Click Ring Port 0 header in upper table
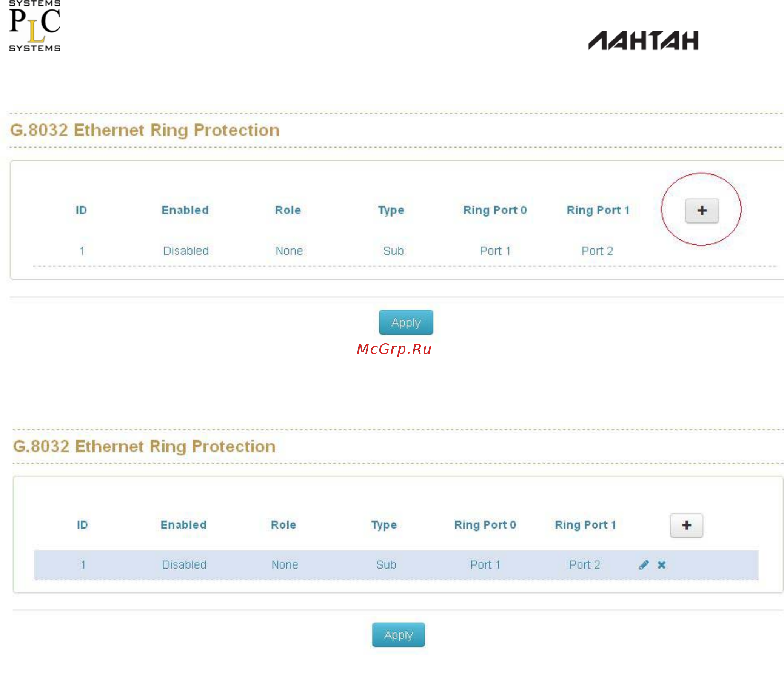 pos(495,210)
